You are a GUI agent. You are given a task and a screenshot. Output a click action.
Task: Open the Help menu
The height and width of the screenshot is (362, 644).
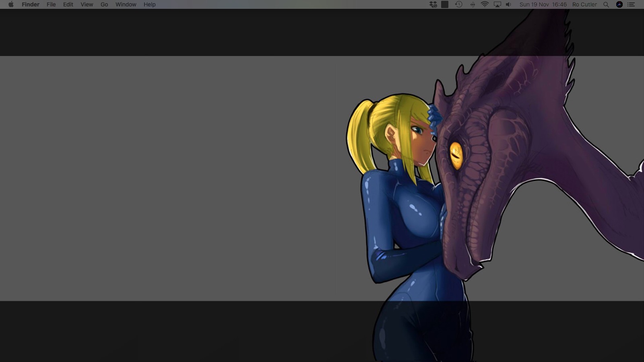click(149, 4)
